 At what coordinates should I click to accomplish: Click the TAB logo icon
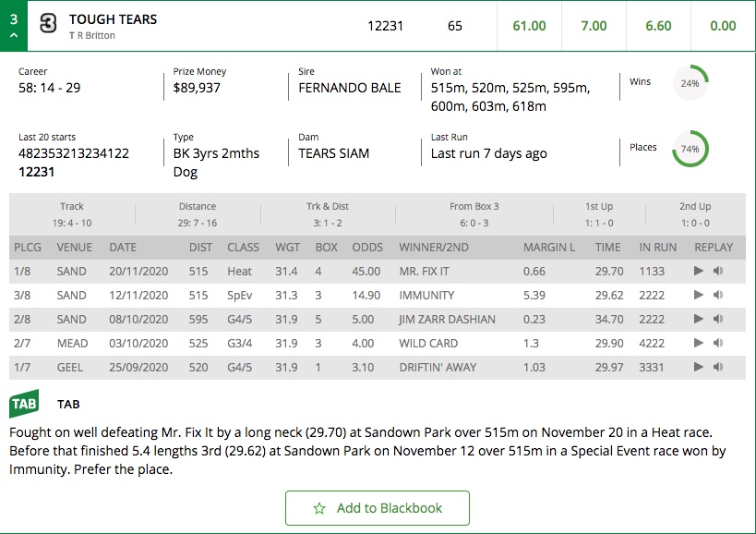[x=24, y=404]
